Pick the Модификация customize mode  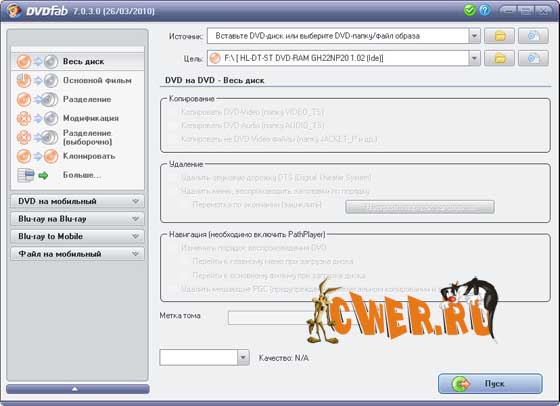coord(78,118)
